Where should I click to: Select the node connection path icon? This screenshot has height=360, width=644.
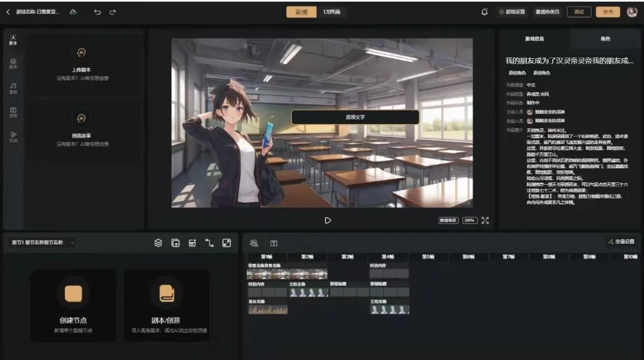point(209,243)
